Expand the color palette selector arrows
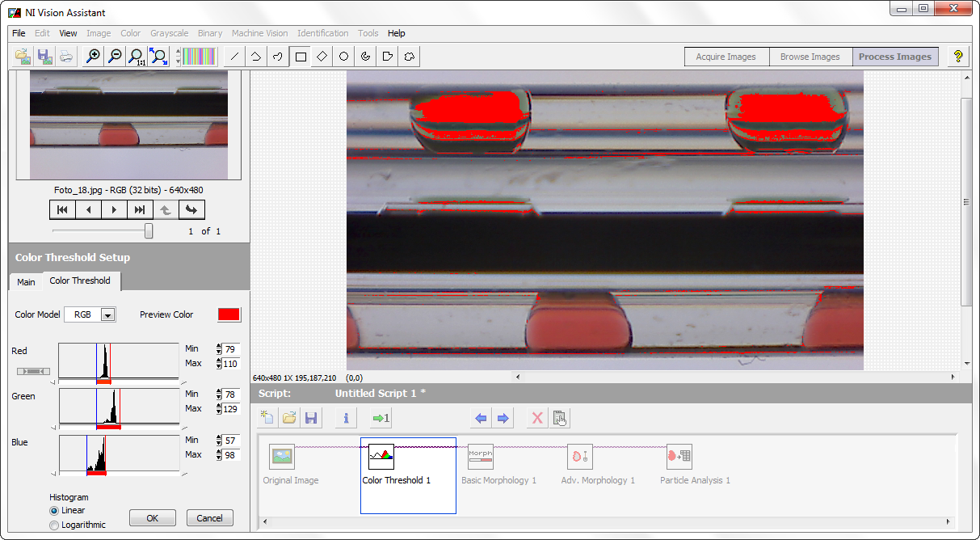The image size is (980, 540). point(177,57)
